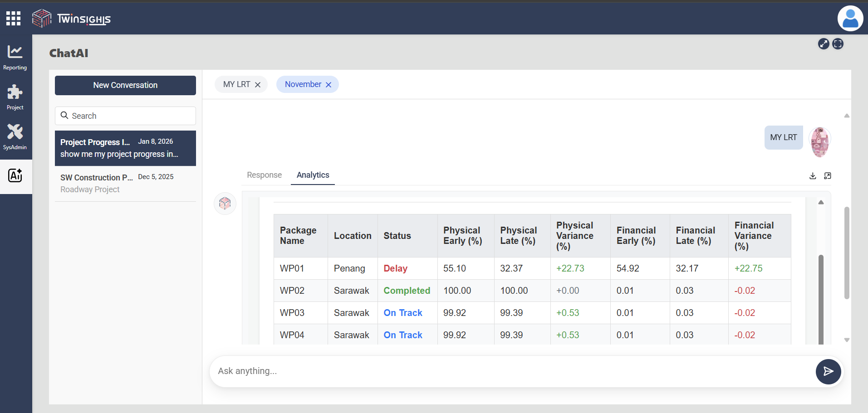The width and height of the screenshot is (868, 413).
Task: Send the chat message
Action: [828, 372]
